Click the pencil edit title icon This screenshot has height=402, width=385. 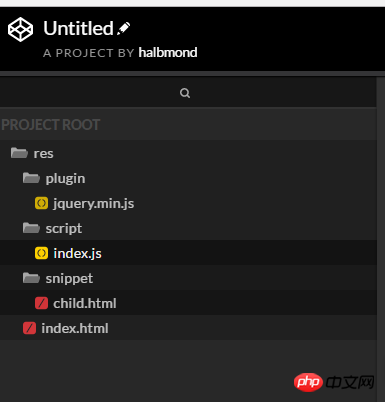[x=124, y=28]
